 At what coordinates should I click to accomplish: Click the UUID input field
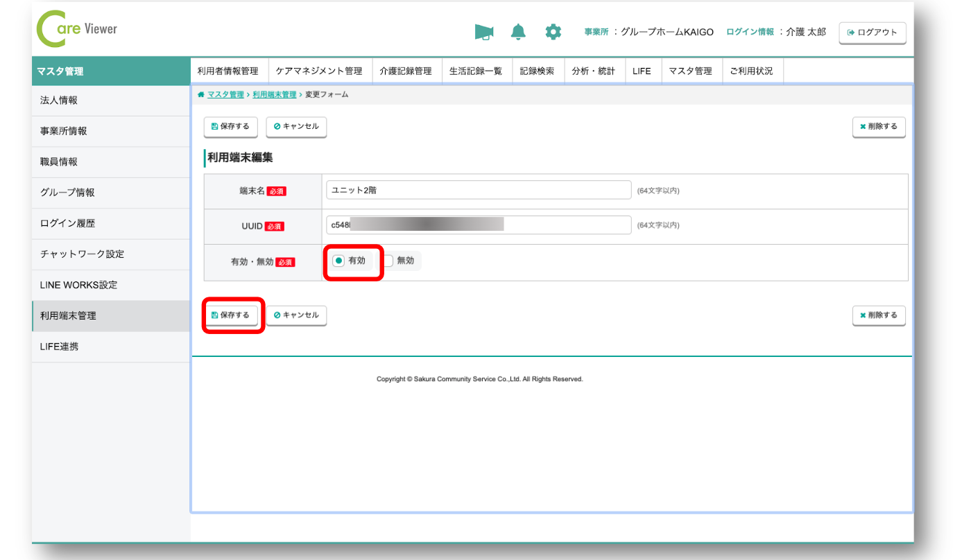[478, 225]
